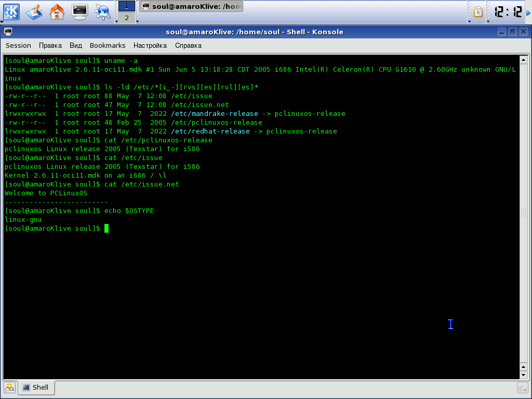Click the 'echo $OSTYPE' command text
Image resolution: width=532 pixels, height=399 pixels.
[x=129, y=211]
